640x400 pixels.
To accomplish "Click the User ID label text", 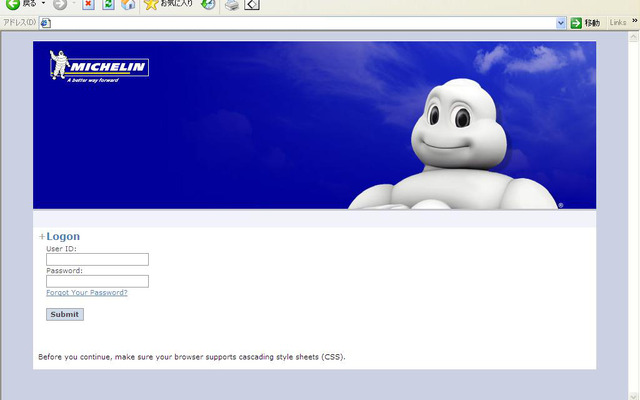I will [x=61, y=249].
